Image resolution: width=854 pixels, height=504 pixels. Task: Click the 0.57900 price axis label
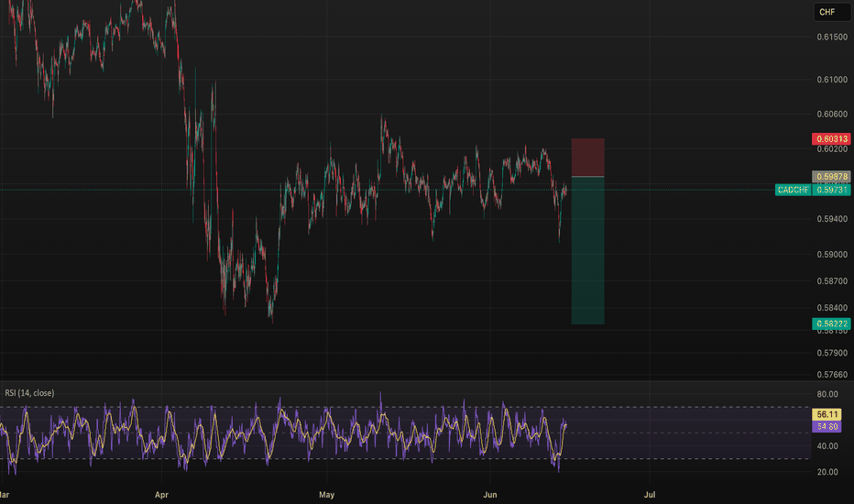(x=832, y=353)
